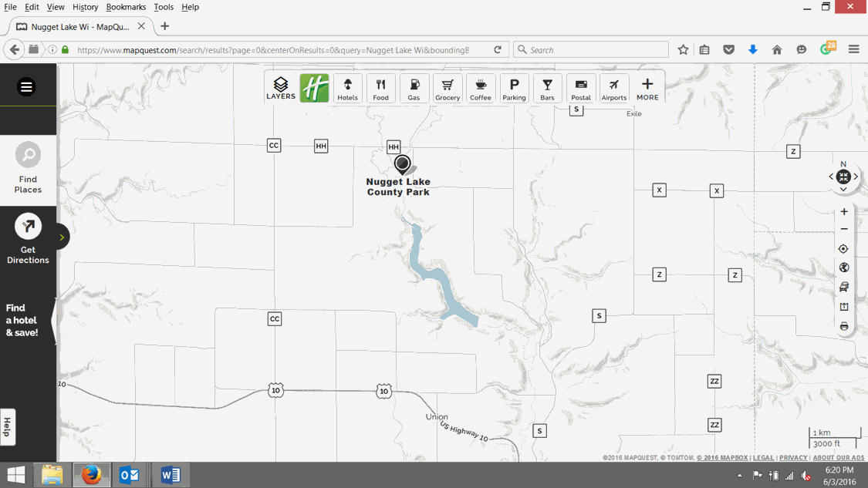
Task: Click the Nugget Lake County Park pin
Action: pos(403,164)
